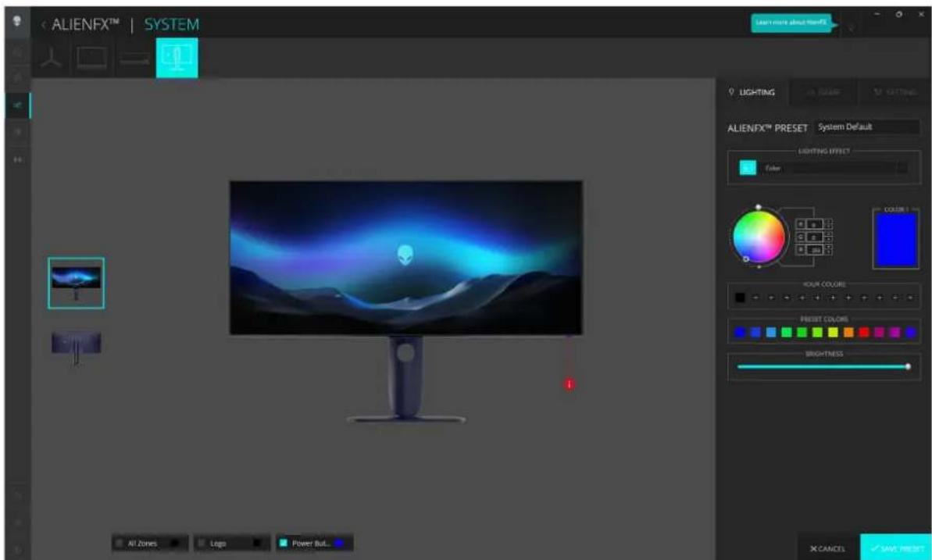The image size is (932, 560).
Task: Click the All Zones zone button
Action: pos(150,543)
